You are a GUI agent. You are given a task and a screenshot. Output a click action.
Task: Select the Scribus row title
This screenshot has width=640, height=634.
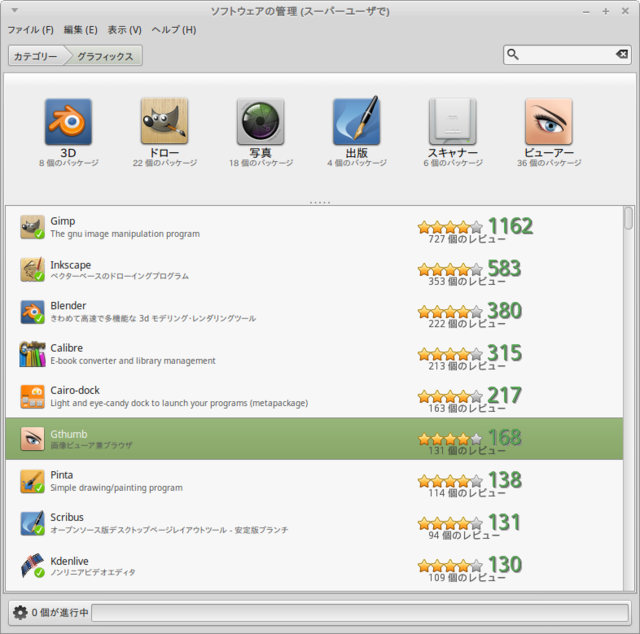pos(67,517)
